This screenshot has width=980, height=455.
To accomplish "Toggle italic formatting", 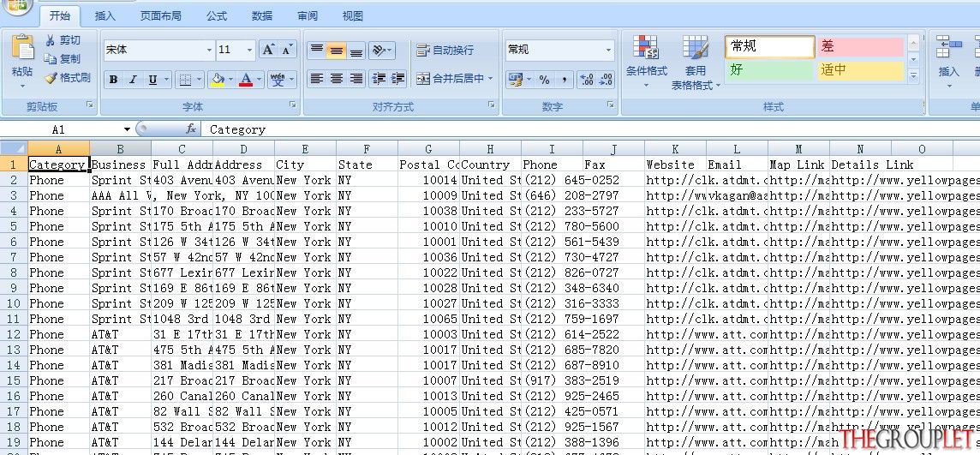I will 133,80.
